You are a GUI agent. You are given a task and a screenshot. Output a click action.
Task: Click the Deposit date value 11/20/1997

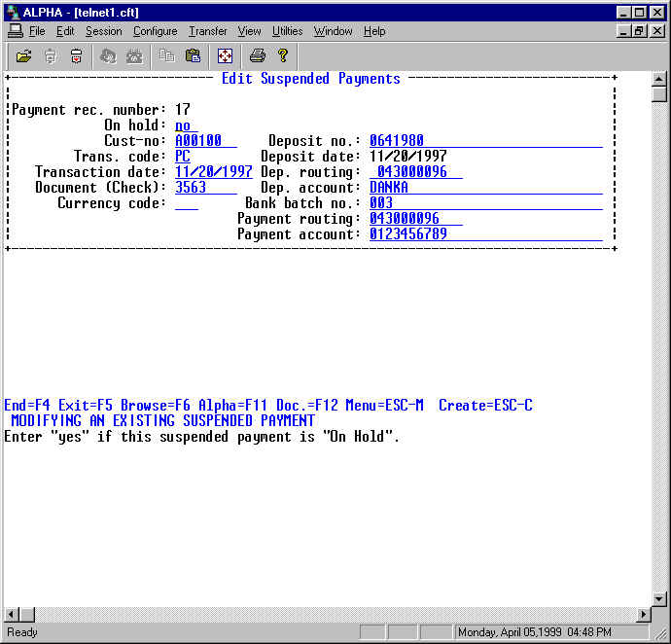click(408, 157)
